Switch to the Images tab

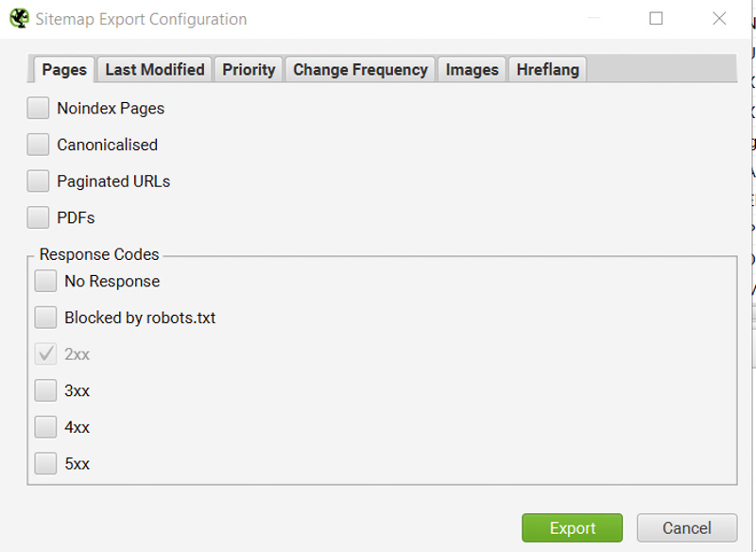472,69
